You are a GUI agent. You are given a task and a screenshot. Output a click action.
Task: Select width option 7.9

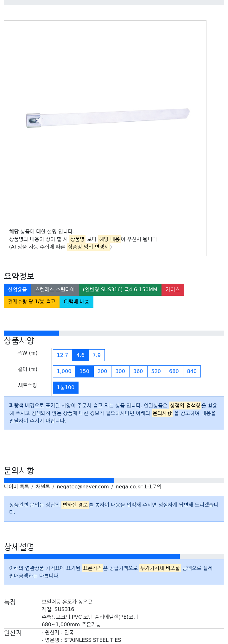point(97,355)
